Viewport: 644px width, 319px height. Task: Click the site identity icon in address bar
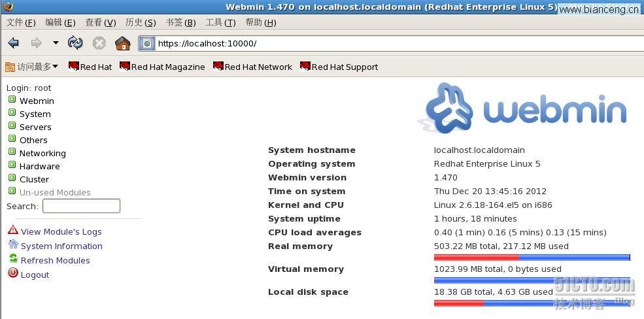[x=147, y=43]
